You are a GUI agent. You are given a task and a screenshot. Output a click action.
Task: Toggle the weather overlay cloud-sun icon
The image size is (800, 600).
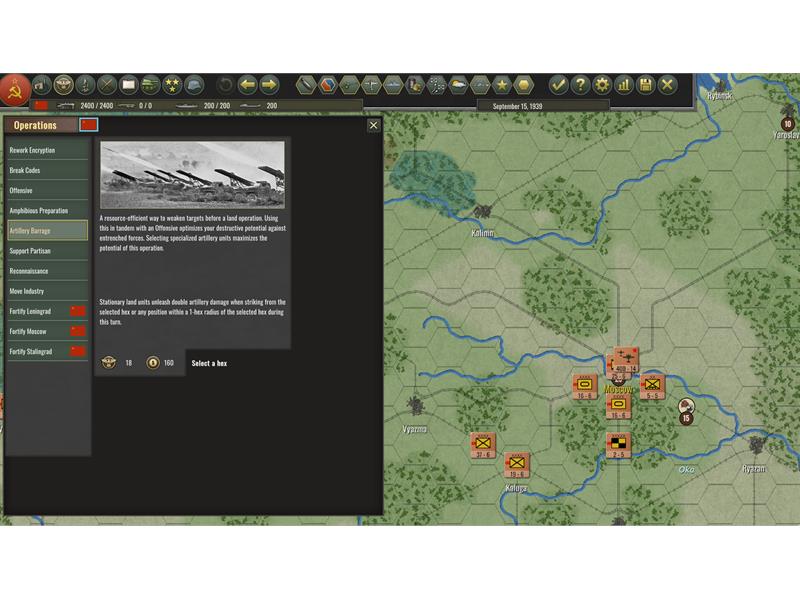click(458, 85)
